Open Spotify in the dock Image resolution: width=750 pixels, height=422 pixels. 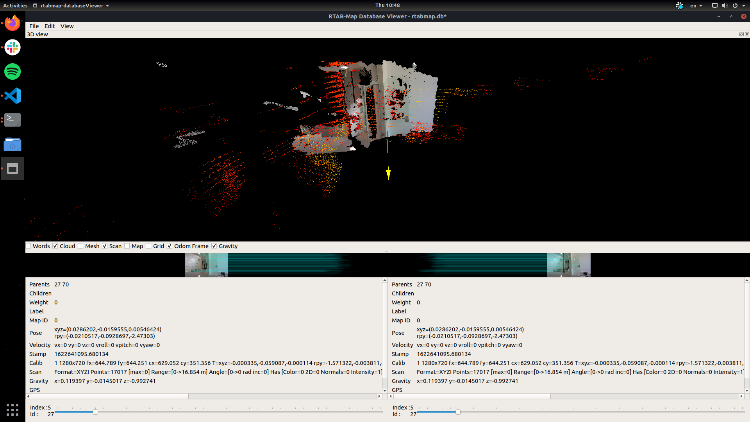13,71
